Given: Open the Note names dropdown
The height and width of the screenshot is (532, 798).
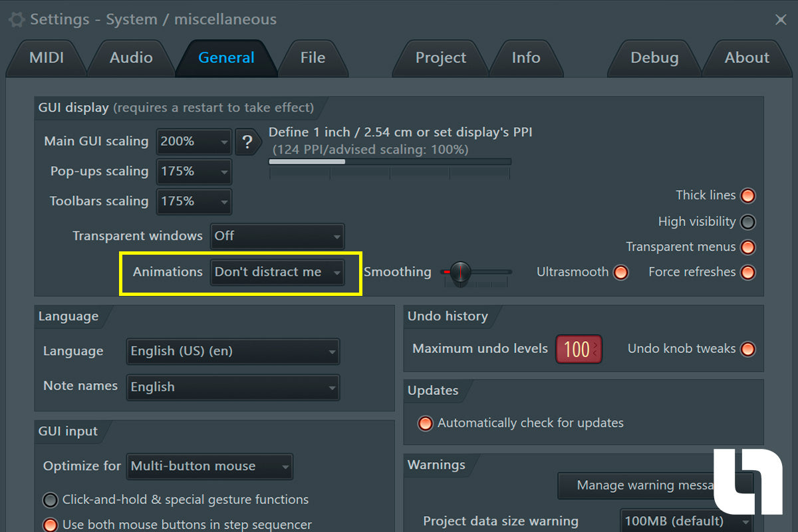Looking at the screenshot, I should click(x=233, y=387).
